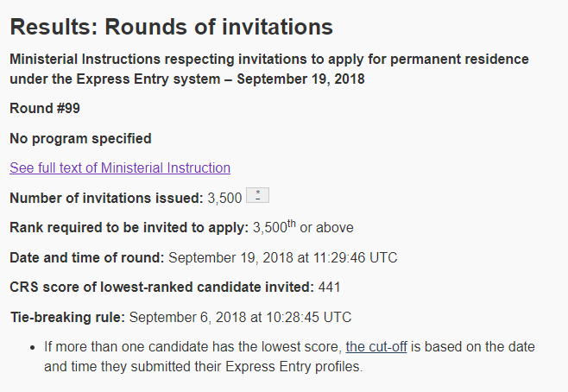Click the "Tie-breaking rule" label

66,317
